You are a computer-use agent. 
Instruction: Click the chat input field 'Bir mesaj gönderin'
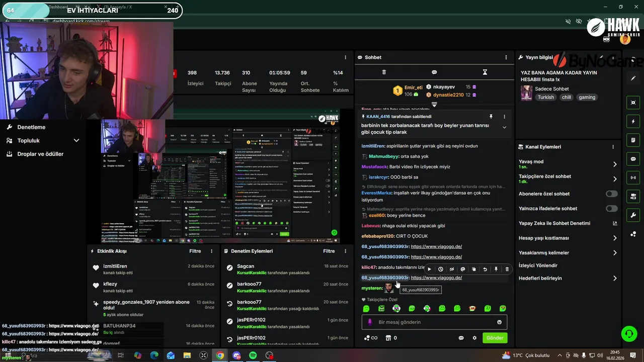pyautogui.click(x=434, y=322)
